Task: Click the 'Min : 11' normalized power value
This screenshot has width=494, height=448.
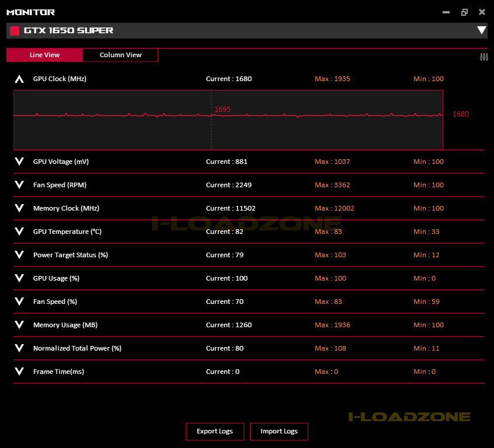Action: (426, 348)
